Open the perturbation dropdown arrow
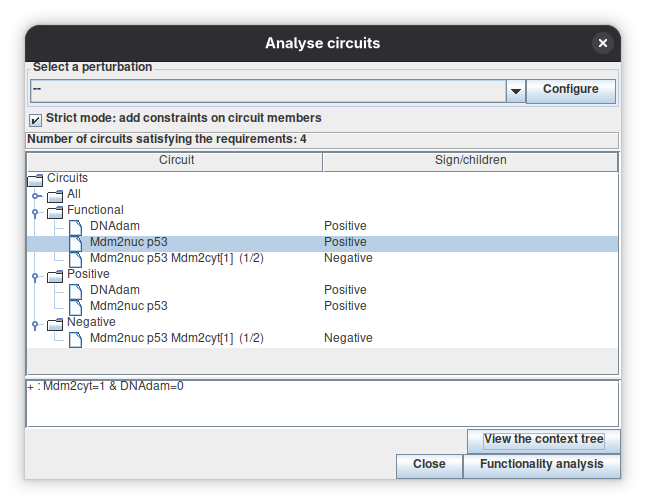 [x=515, y=91]
